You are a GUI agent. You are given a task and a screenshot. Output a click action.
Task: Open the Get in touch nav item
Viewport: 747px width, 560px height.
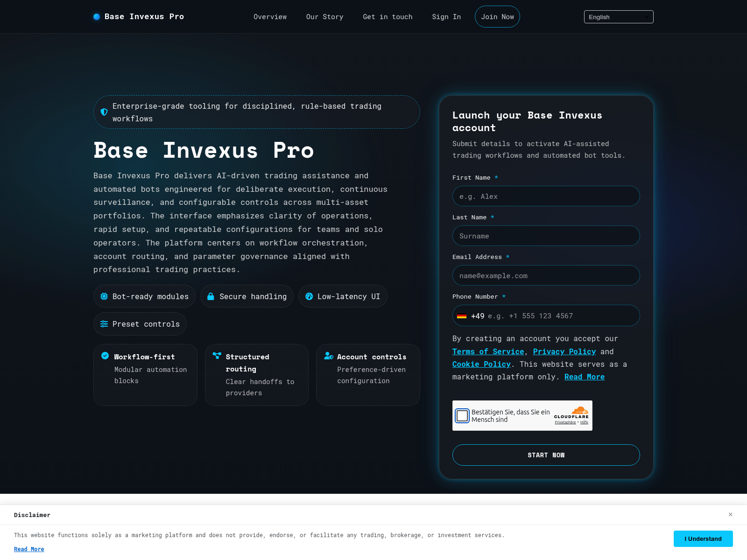388,17
